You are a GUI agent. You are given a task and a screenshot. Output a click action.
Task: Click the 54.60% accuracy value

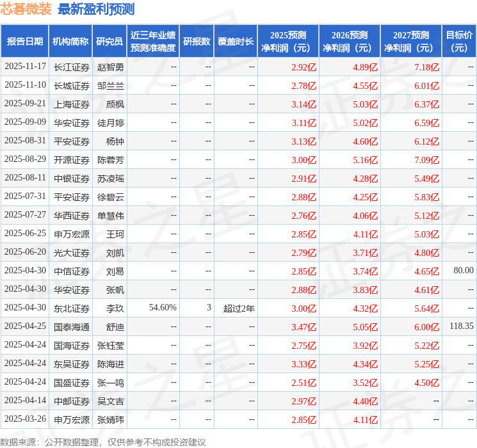163,307
